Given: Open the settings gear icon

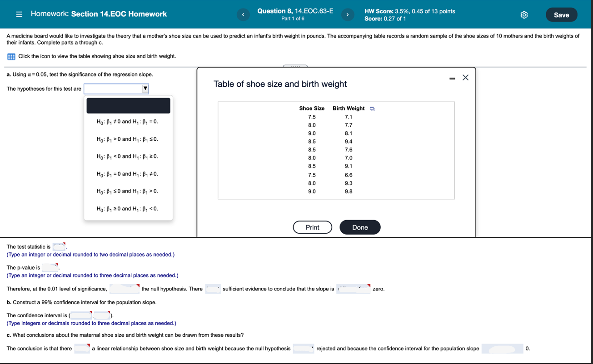Looking at the screenshot, I should pyautogui.click(x=523, y=14).
